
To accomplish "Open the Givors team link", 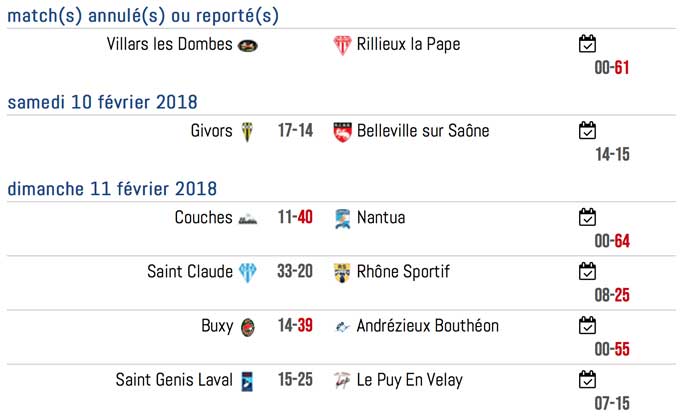I will pos(211,131).
